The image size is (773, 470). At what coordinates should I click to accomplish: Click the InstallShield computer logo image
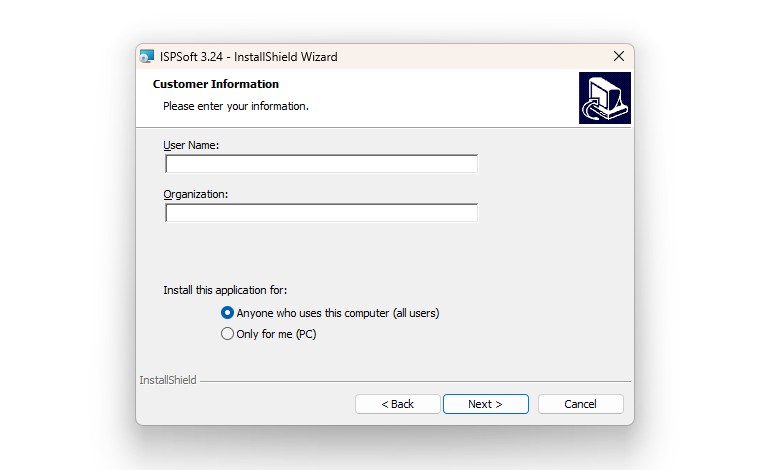[604, 98]
